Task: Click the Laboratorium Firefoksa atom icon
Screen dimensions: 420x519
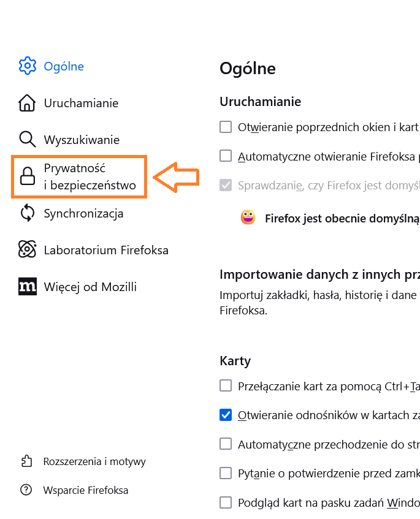Action: pos(27,250)
